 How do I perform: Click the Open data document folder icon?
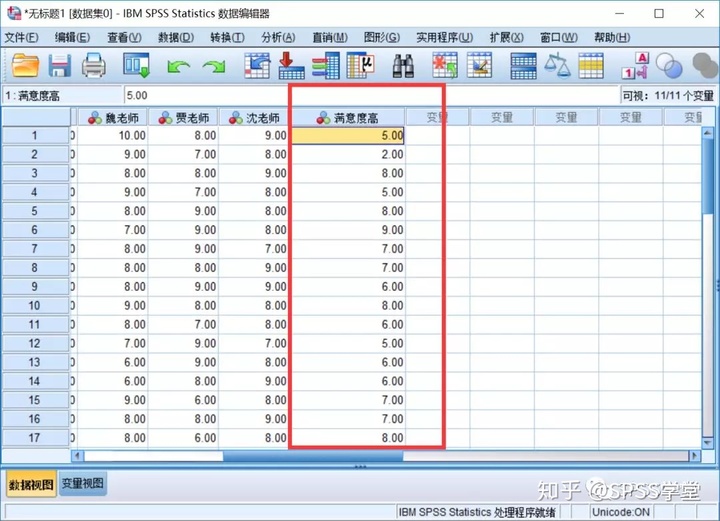click(x=25, y=66)
